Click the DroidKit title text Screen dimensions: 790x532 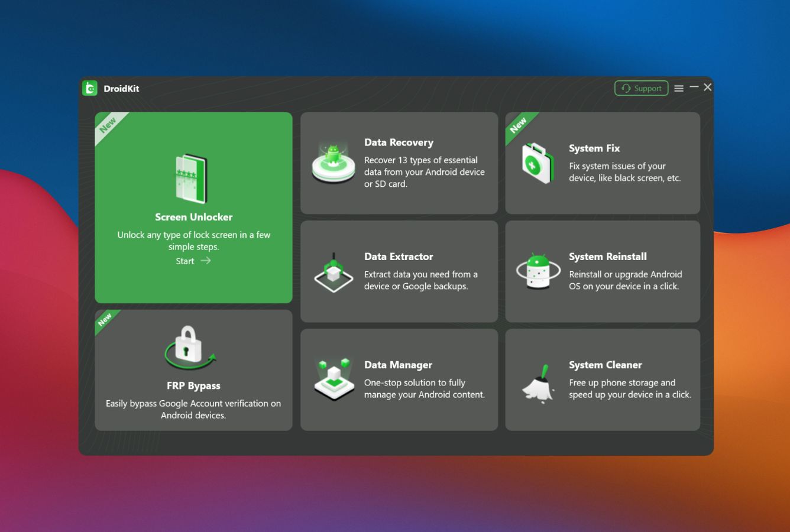point(121,89)
